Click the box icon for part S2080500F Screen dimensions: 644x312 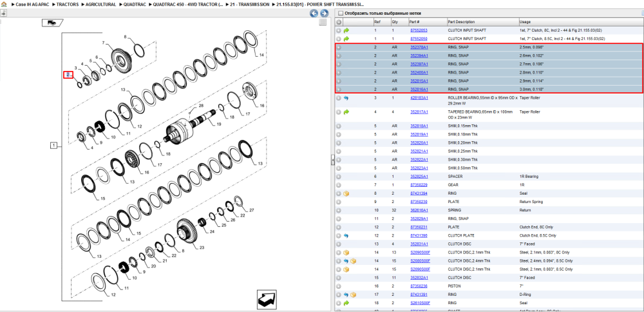pos(353,261)
